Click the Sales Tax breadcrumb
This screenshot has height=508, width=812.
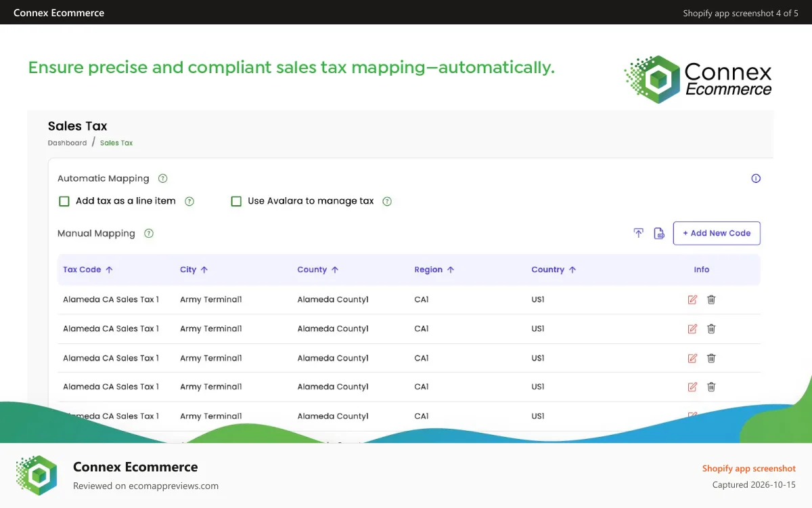coord(116,143)
